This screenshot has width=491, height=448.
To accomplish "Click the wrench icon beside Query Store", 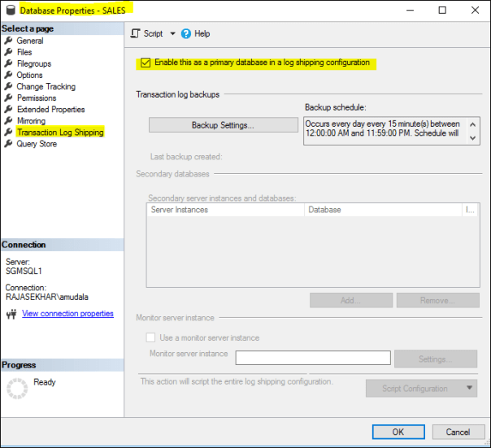I will point(8,143).
